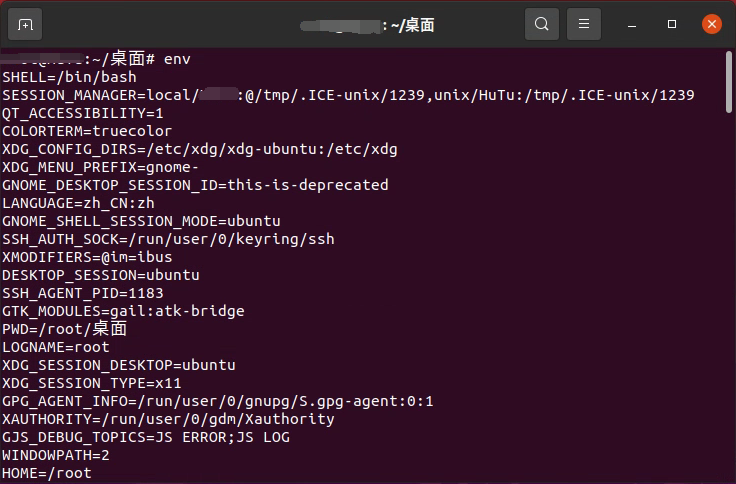
Task: Open the hamburger menu button
Action: tap(584, 24)
